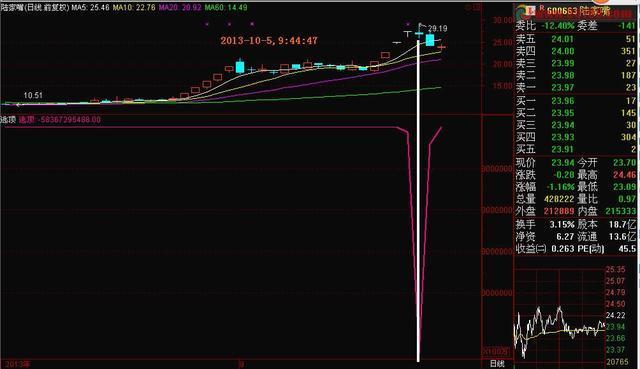Select the MA10: 22.76 indicator label
Image resolution: width=640 pixels, height=369 pixels.
click(x=135, y=7)
